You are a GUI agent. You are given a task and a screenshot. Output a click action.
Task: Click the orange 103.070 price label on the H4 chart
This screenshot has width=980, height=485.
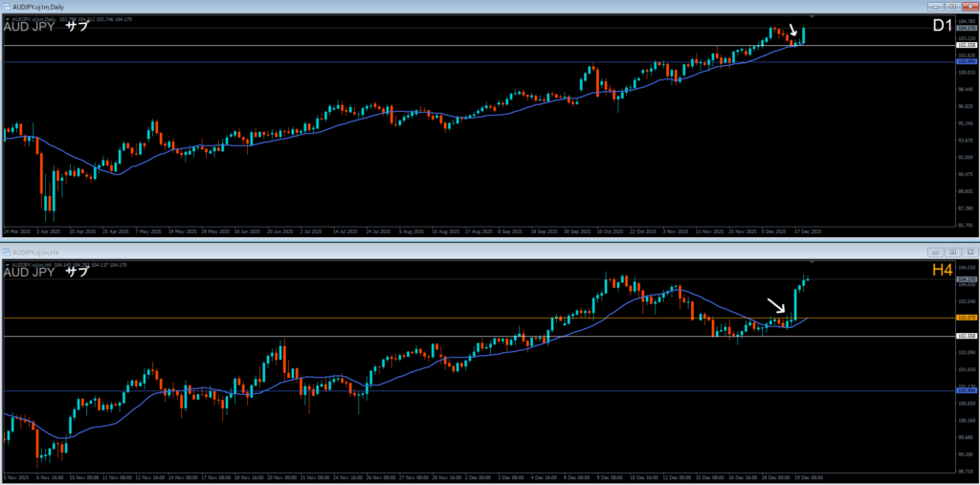[966, 319]
